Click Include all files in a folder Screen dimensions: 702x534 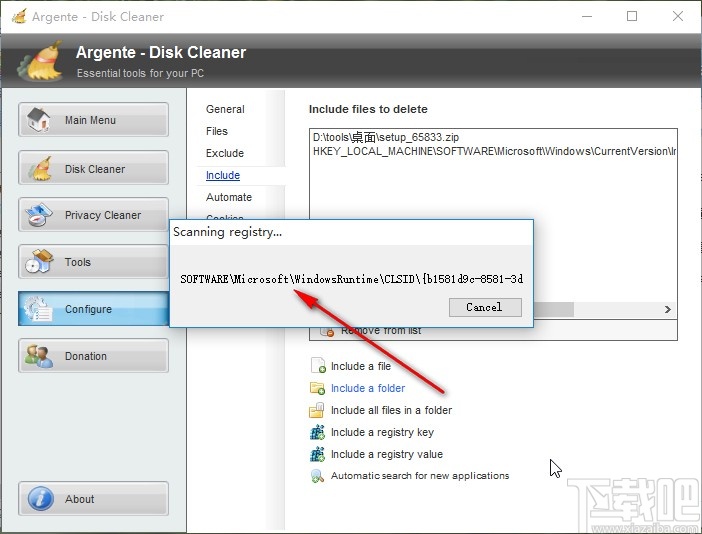pyautogui.click(x=391, y=410)
